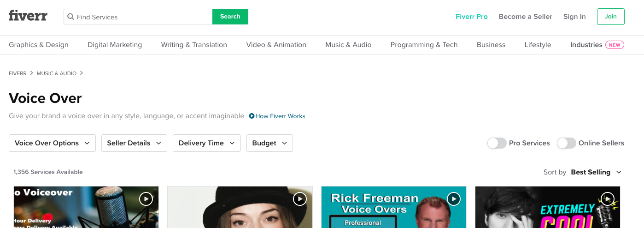The width and height of the screenshot is (644, 228).
Task: Expand the Seller Details dropdown
Action: pos(134,143)
